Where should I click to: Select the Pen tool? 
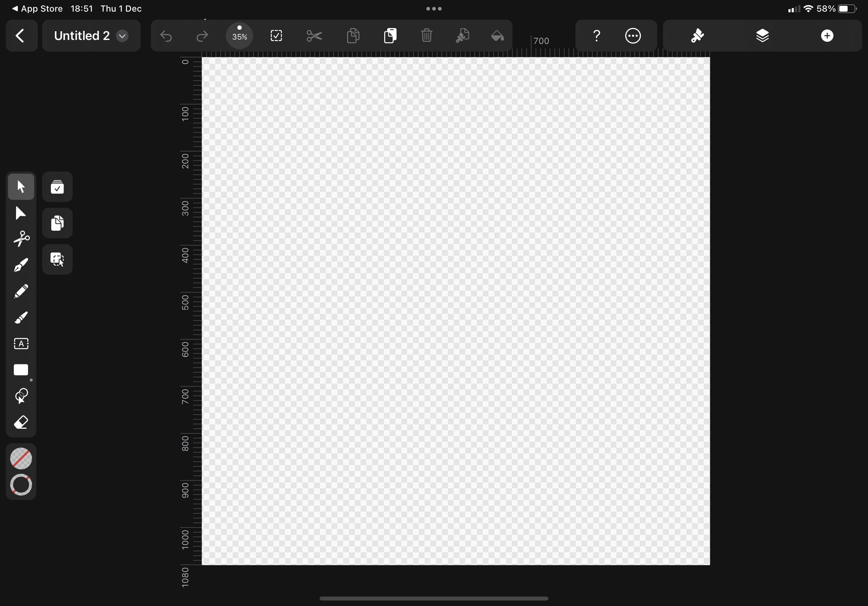(21, 265)
